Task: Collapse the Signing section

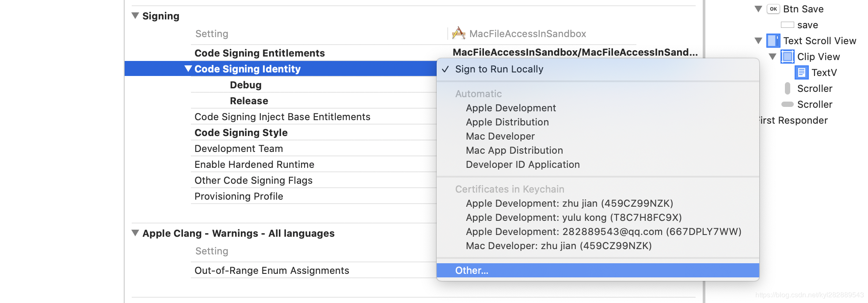Action: pyautogui.click(x=135, y=16)
